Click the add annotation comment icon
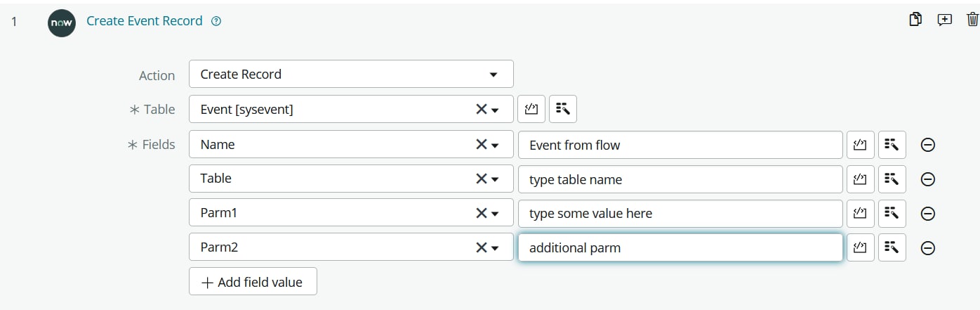 point(945,20)
